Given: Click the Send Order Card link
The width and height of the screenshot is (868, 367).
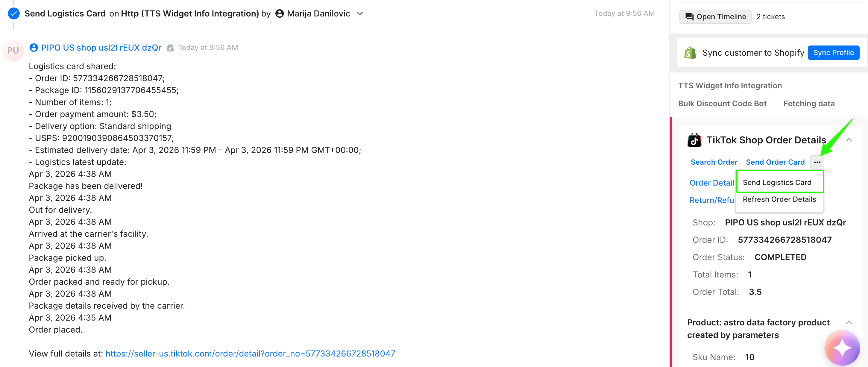Looking at the screenshot, I should (x=775, y=162).
